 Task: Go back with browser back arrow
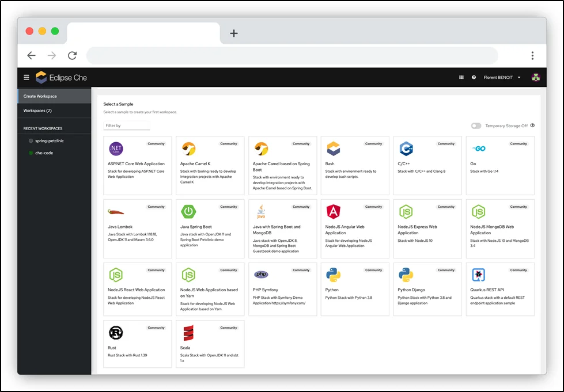tap(32, 55)
